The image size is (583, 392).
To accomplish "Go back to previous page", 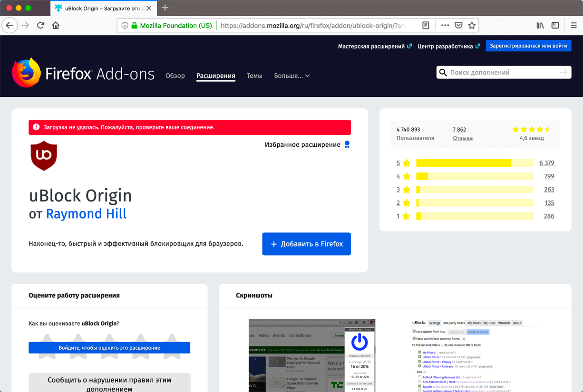I will coord(10,26).
